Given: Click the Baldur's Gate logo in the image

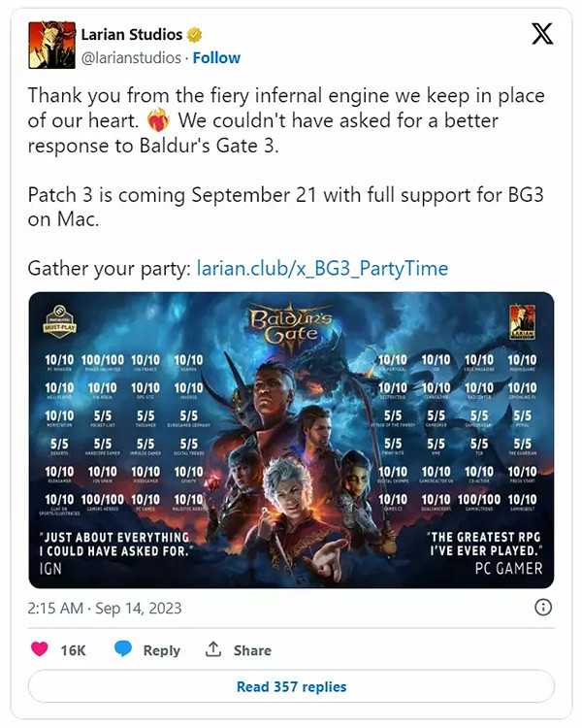Looking at the screenshot, I should tap(291, 327).
